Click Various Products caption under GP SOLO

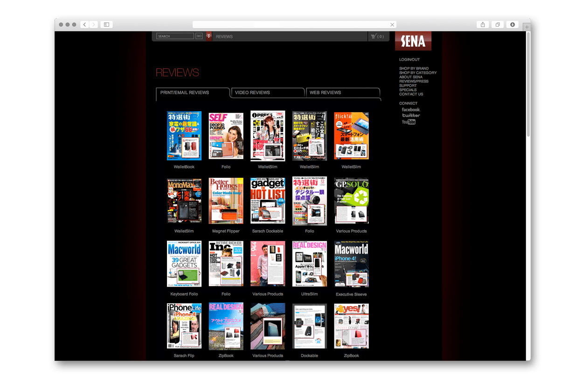tap(351, 231)
